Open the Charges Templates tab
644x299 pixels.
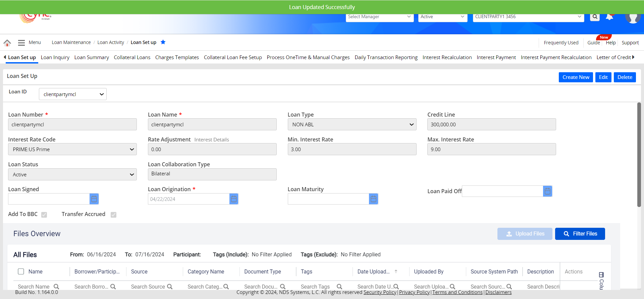177,57
